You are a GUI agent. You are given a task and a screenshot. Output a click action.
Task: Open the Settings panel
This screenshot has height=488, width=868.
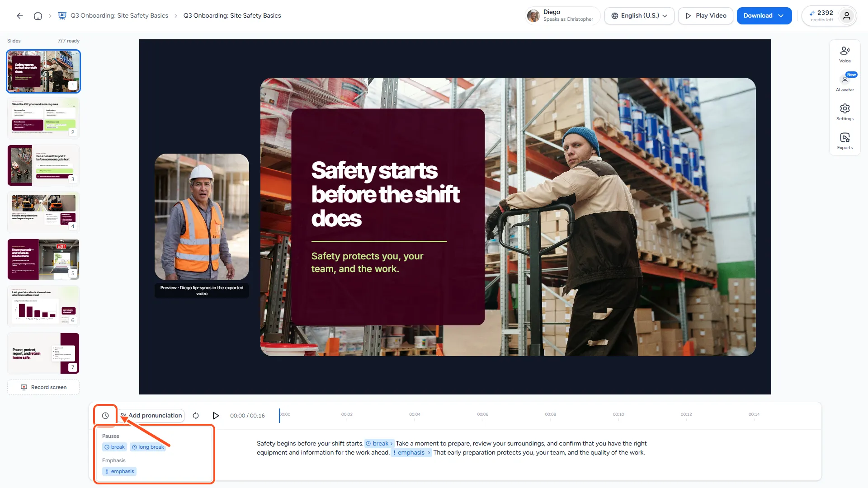click(x=844, y=113)
